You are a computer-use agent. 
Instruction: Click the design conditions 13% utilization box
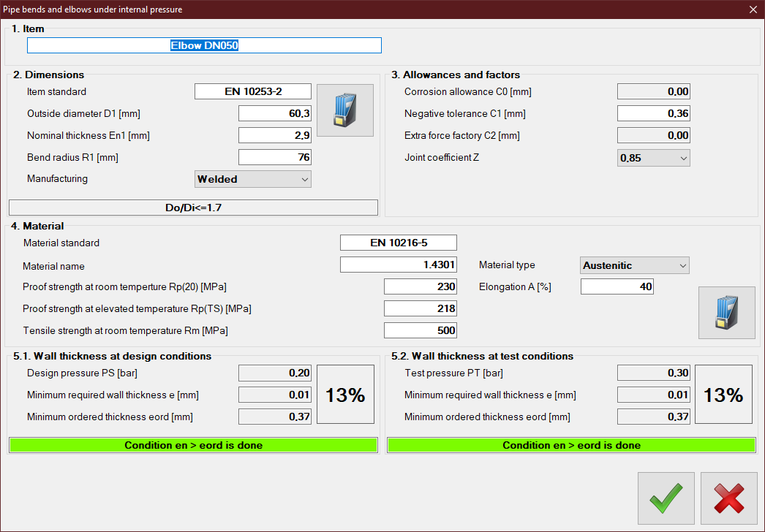[x=345, y=395]
